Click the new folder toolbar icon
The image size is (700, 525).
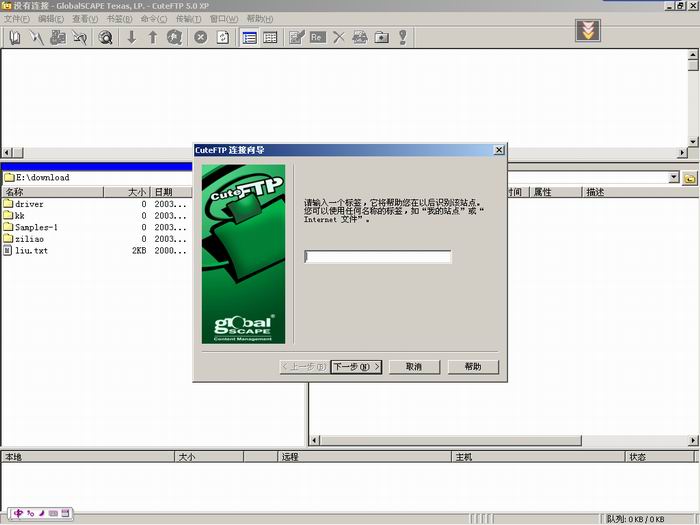click(x=381, y=38)
